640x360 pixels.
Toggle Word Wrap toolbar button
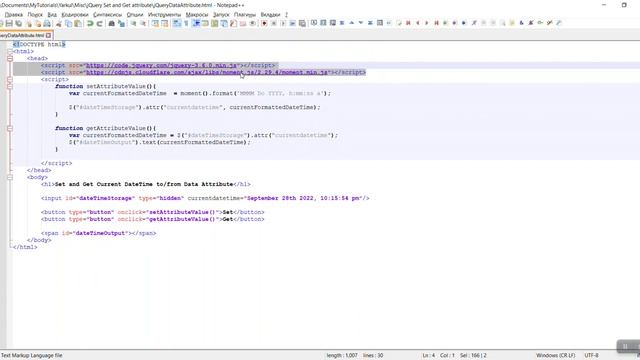[x=176, y=23]
